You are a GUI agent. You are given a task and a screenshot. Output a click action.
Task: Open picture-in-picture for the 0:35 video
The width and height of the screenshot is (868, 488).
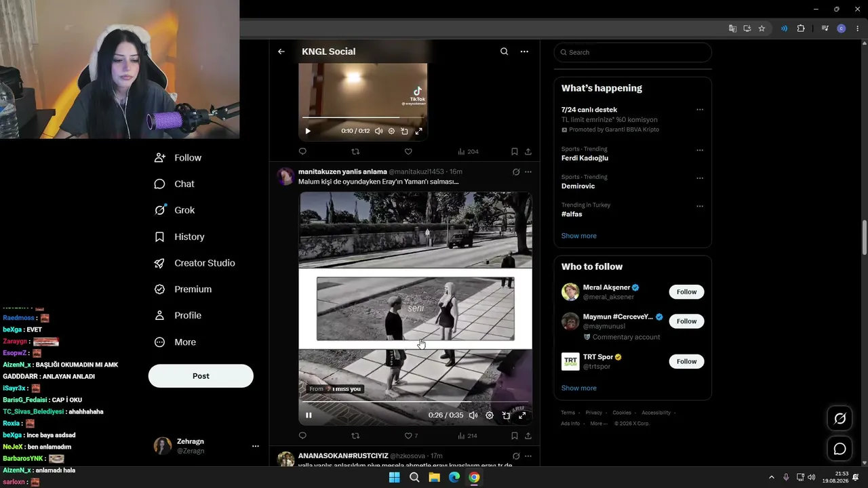tap(506, 415)
